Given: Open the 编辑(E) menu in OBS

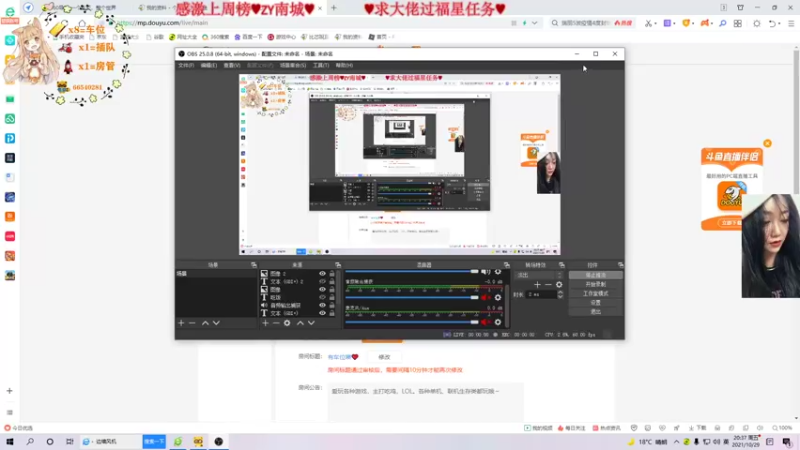Looking at the screenshot, I should tap(209, 65).
